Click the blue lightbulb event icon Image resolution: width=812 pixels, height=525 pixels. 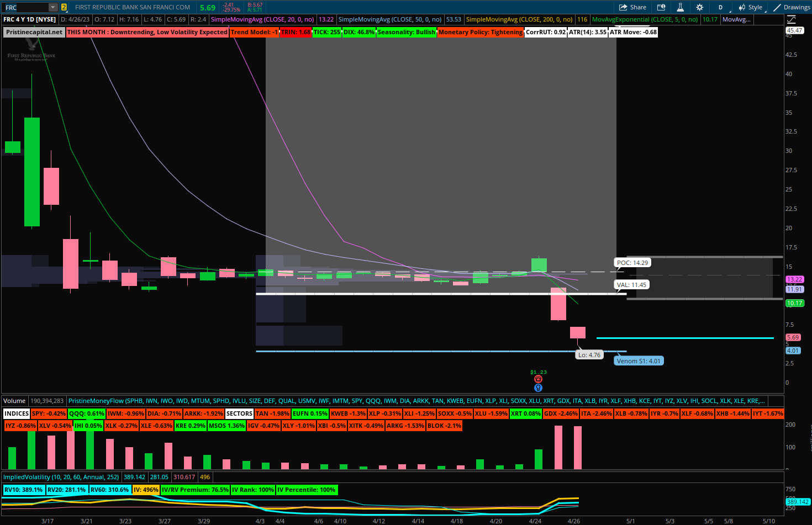[538, 388]
